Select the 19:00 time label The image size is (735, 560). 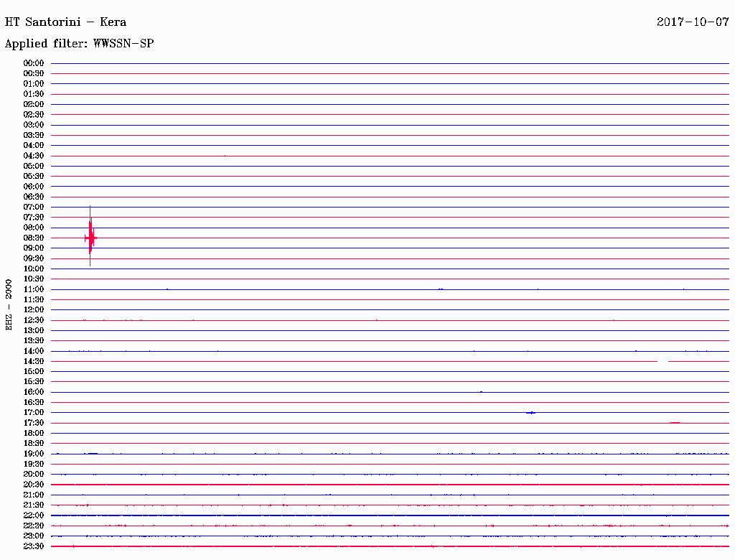(x=34, y=454)
